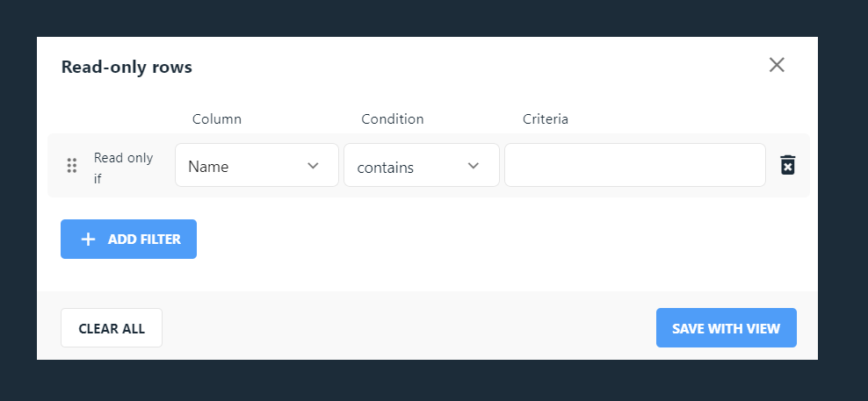Click the SAVE WITH VIEW button
Screen dimensions: 868x401
coord(727,328)
